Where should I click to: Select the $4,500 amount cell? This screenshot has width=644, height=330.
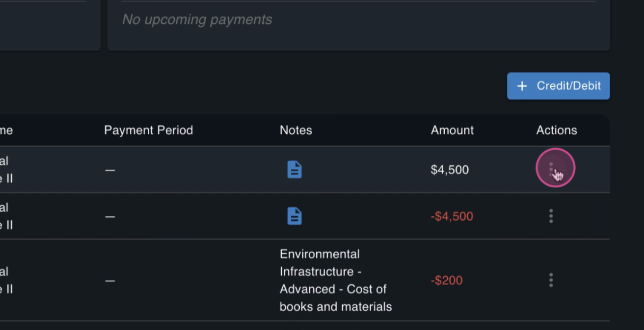pyautogui.click(x=450, y=170)
